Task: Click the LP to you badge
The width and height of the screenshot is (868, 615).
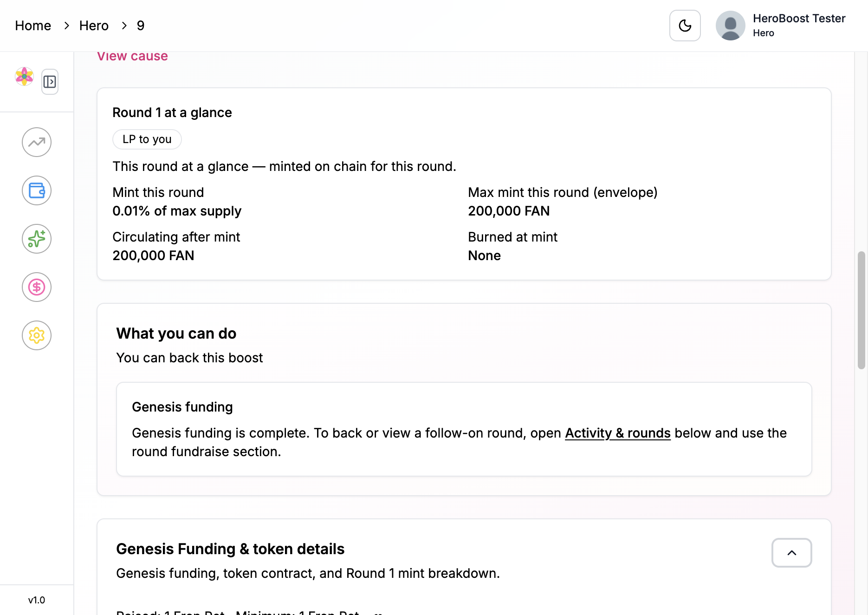Action: [147, 139]
